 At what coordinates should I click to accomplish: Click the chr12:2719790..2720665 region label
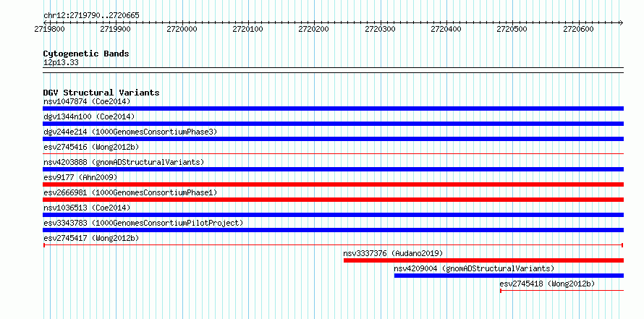pyautogui.click(x=91, y=16)
